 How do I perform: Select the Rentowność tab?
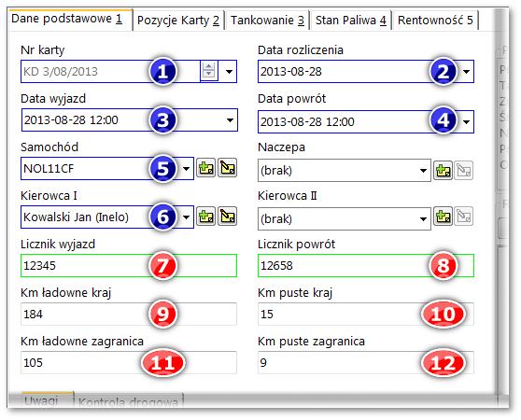[x=435, y=21]
